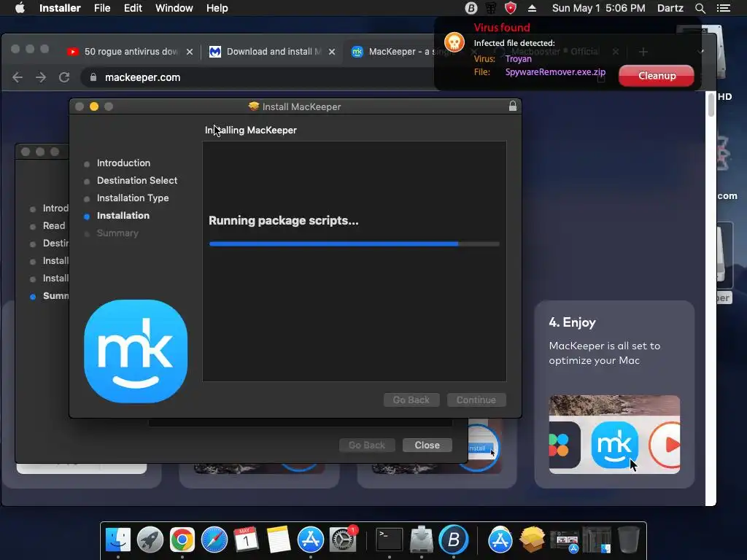Reload the mackeeper.com page
This screenshot has width=747, height=560.
[x=64, y=77]
